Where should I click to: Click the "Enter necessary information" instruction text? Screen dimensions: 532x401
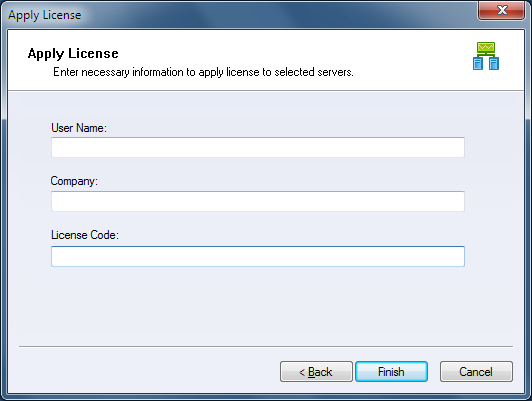pyautogui.click(x=203, y=72)
